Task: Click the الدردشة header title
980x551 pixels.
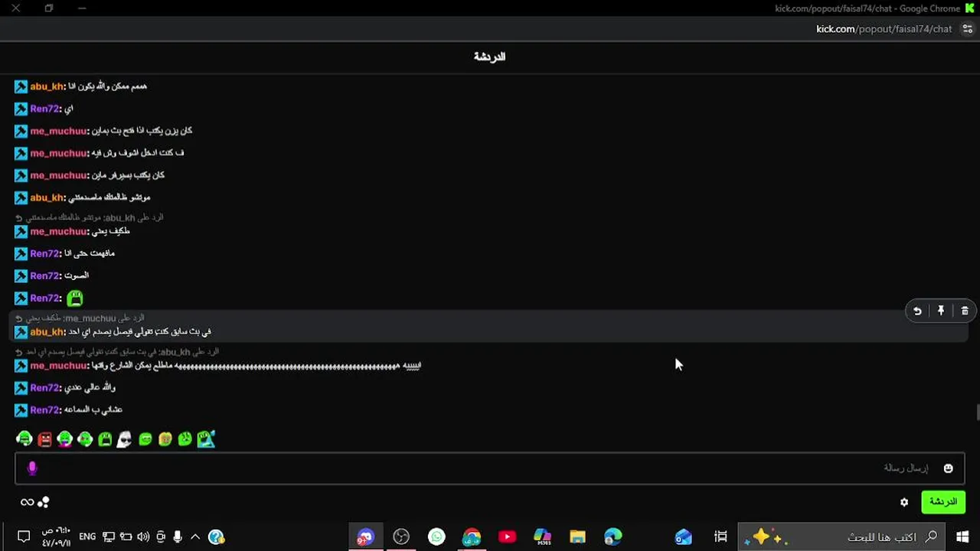Action: tap(490, 57)
